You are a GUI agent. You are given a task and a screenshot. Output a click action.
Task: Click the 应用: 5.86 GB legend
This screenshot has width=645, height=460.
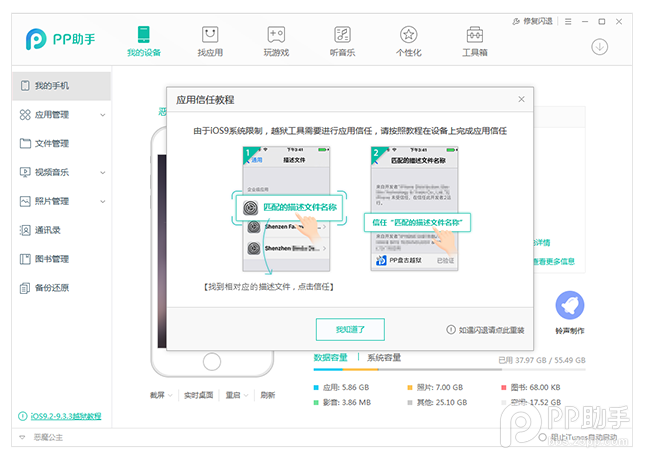[x=341, y=387]
